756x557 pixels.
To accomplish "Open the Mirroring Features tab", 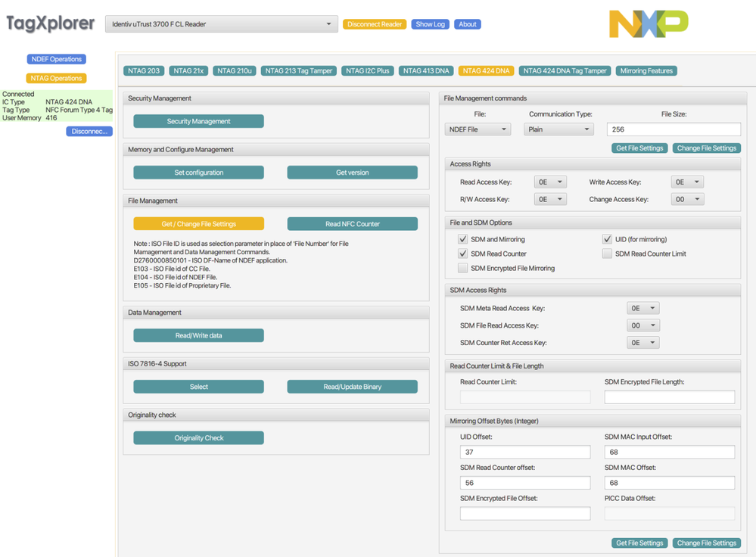I will (x=646, y=71).
